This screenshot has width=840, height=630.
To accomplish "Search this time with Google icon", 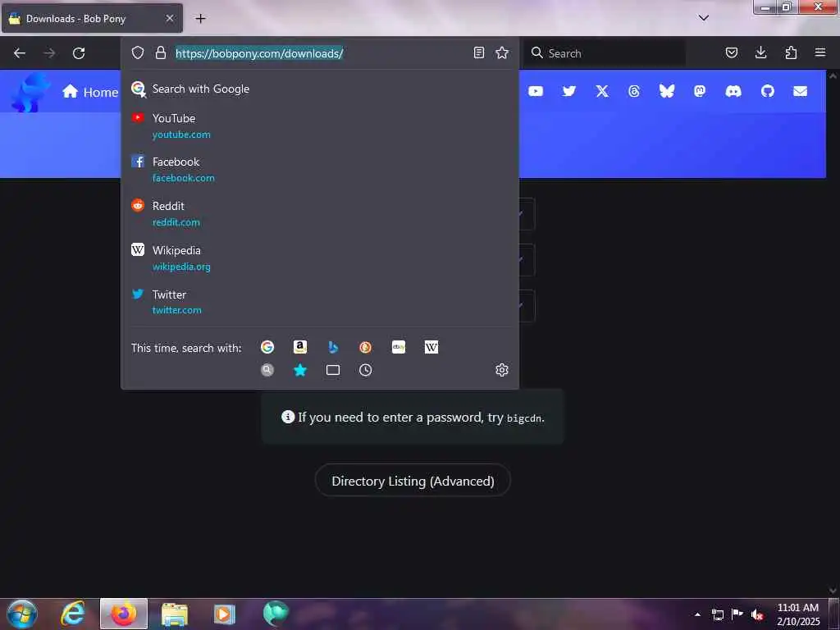I will (267, 347).
